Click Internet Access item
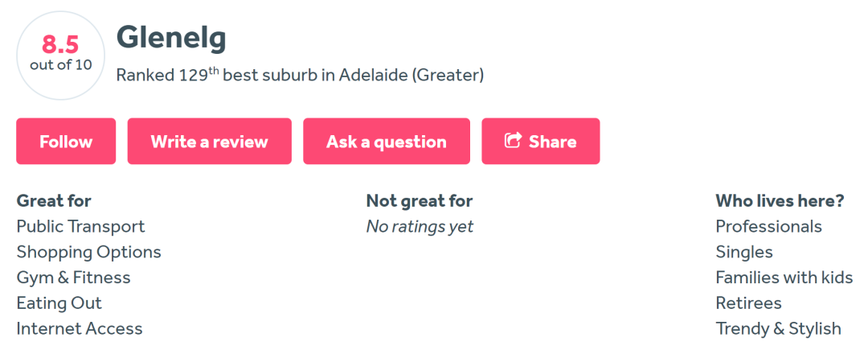This screenshot has height=346, width=868. pos(80,328)
